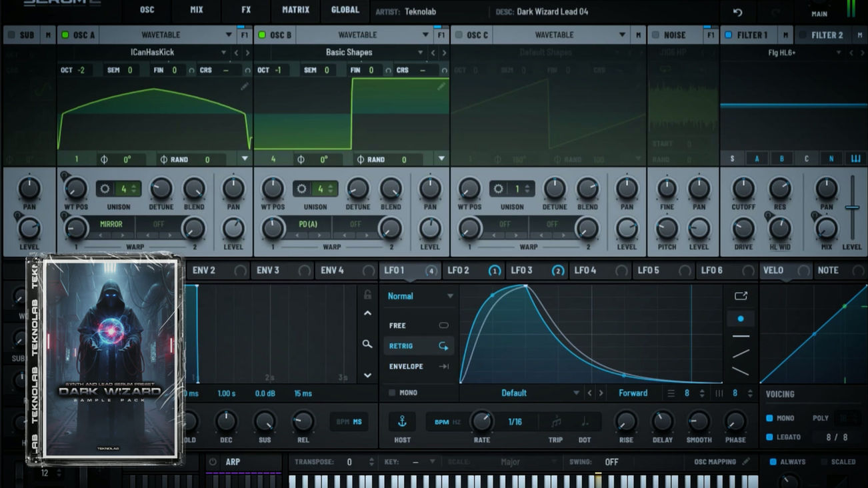This screenshot has width=868, height=488.
Task: Open the GLOBAL tab
Action: coord(345,10)
